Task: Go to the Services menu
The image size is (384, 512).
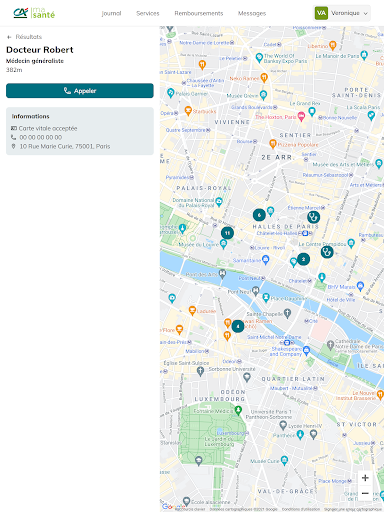Action: [x=148, y=13]
